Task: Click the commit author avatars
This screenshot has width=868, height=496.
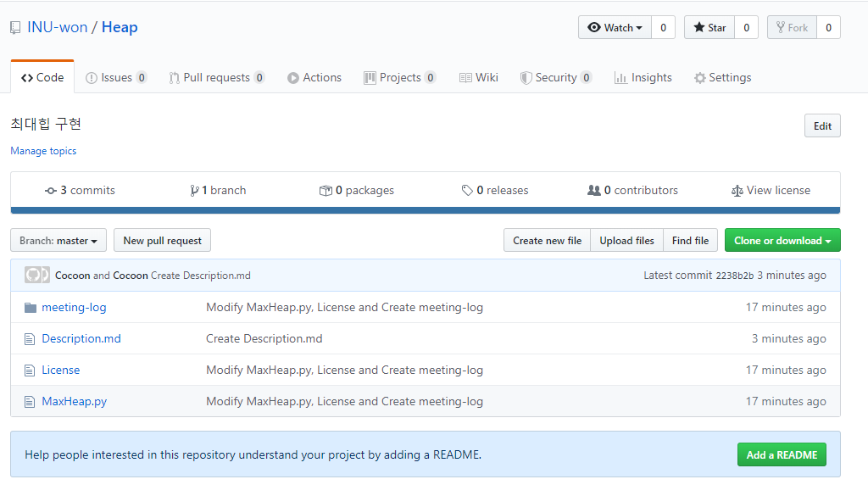Action: pyautogui.click(x=36, y=275)
